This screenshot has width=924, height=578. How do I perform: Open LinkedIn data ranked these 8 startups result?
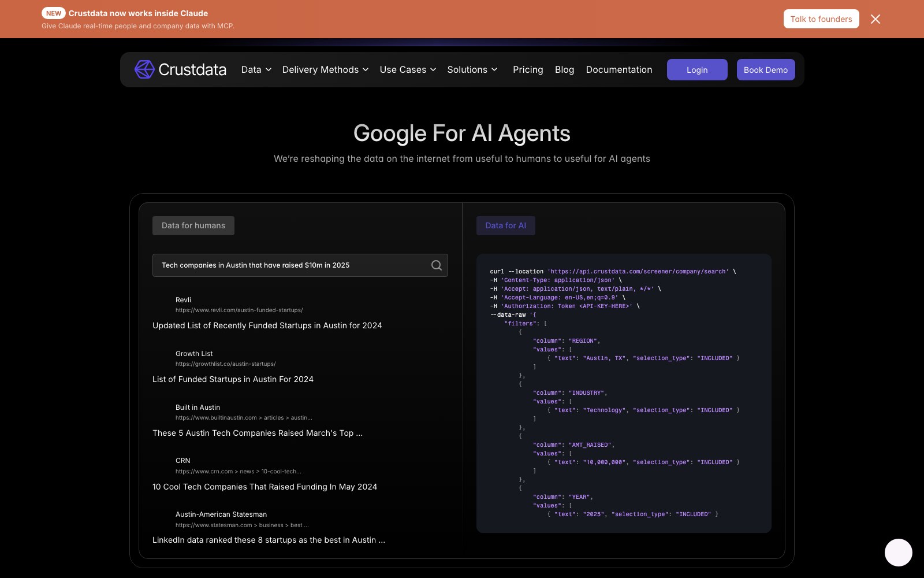[269, 540]
